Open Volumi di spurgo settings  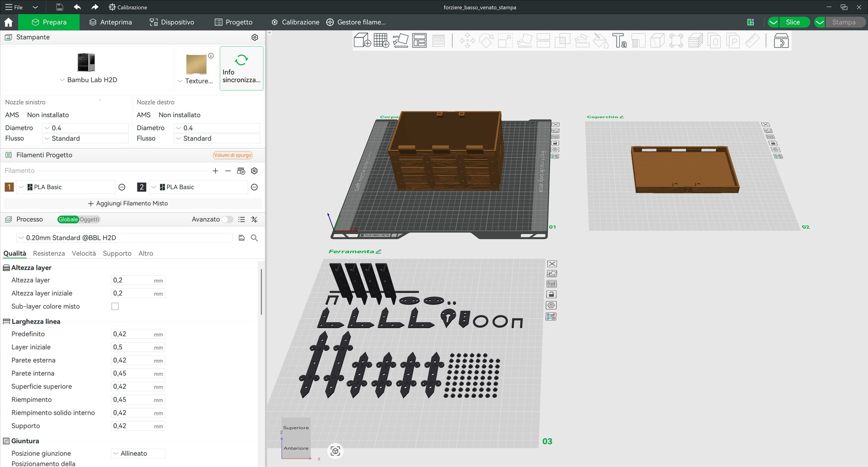(233, 155)
